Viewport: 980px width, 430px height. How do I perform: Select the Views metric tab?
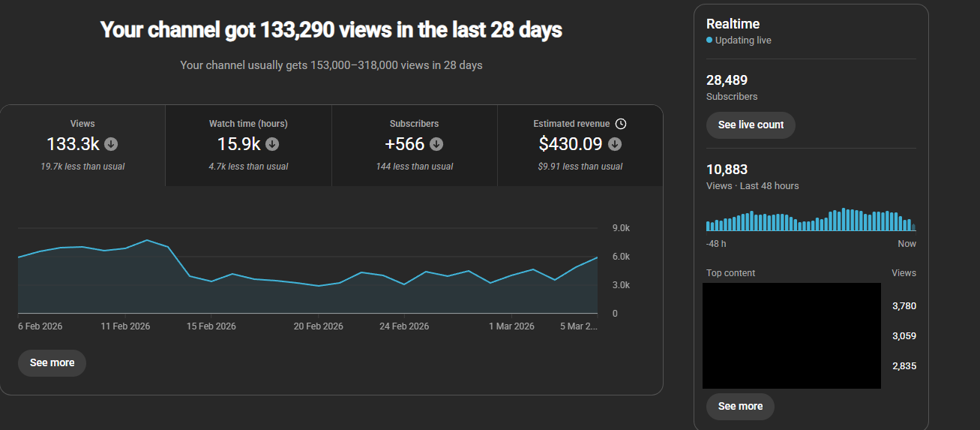(82, 145)
